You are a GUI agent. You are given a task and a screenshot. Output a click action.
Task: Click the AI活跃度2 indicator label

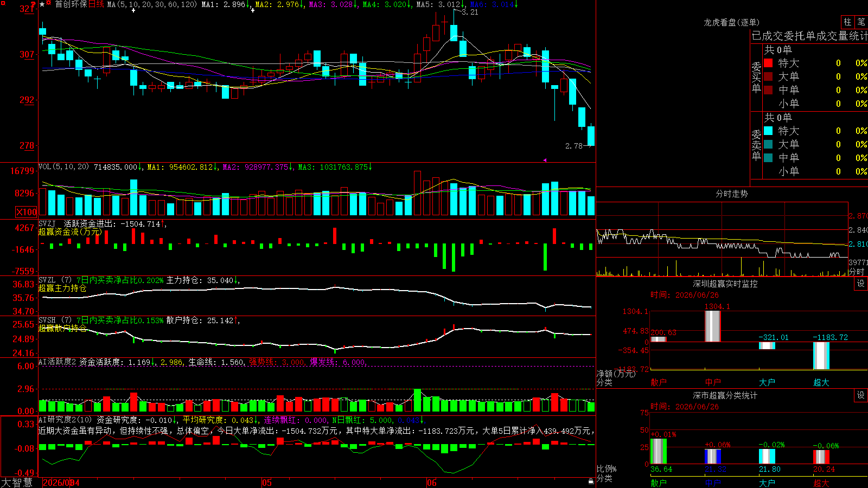(57, 362)
